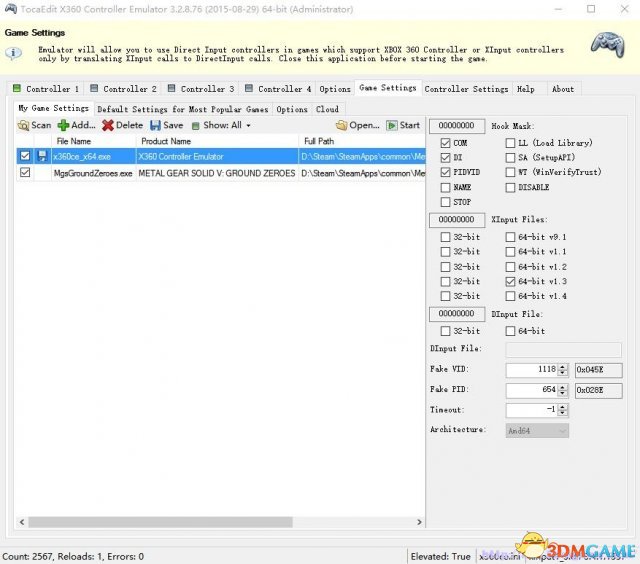The width and height of the screenshot is (640, 564).
Task: Select My Game Settings sub-tab
Action: [53, 108]
